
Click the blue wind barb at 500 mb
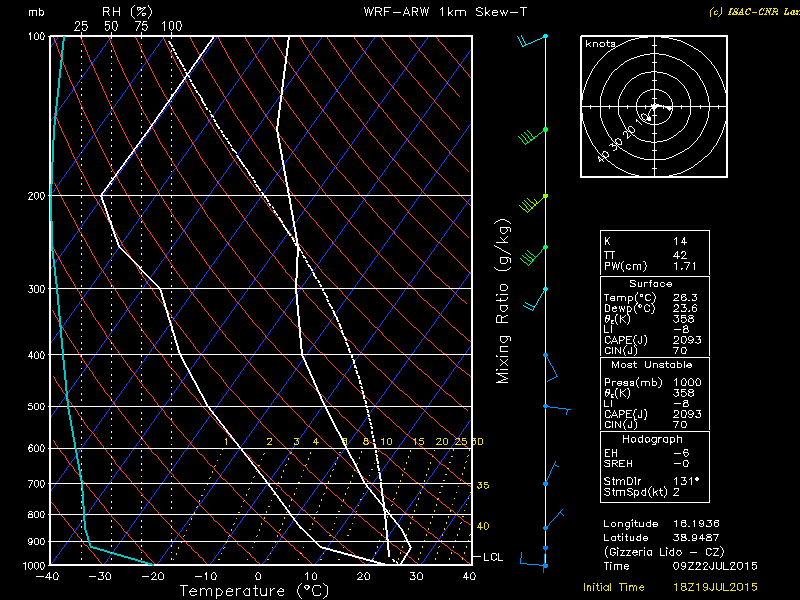[x=557, y=409]
